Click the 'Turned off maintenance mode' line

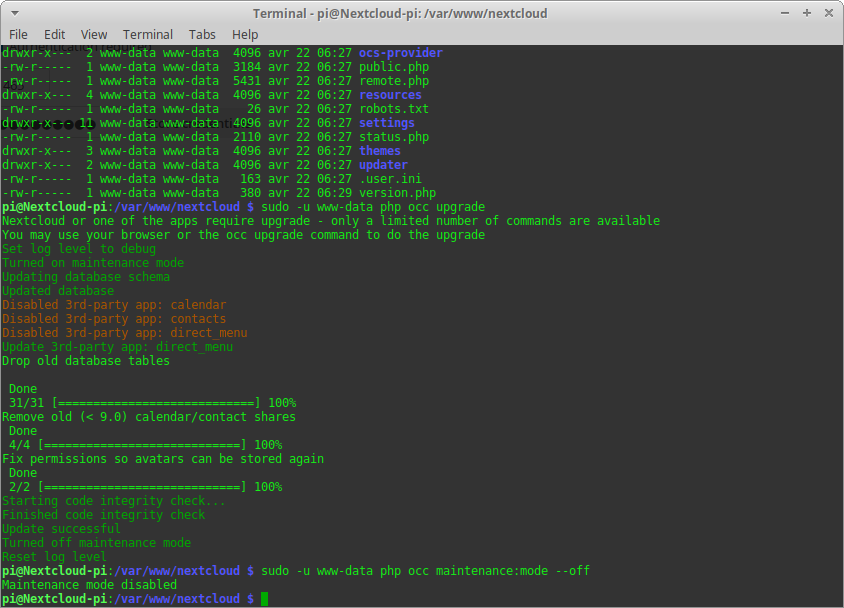[97, 542]
